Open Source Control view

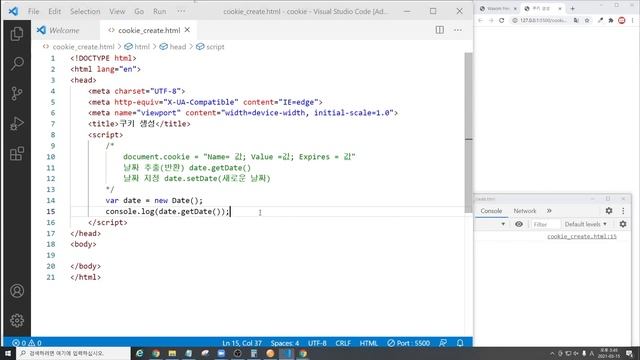17,93
